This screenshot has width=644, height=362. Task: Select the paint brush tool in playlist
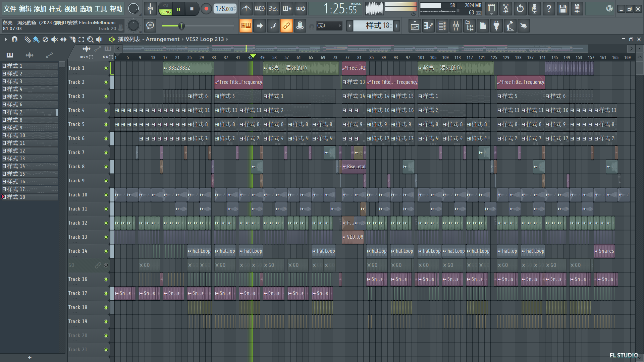click(x=36, y=40)
